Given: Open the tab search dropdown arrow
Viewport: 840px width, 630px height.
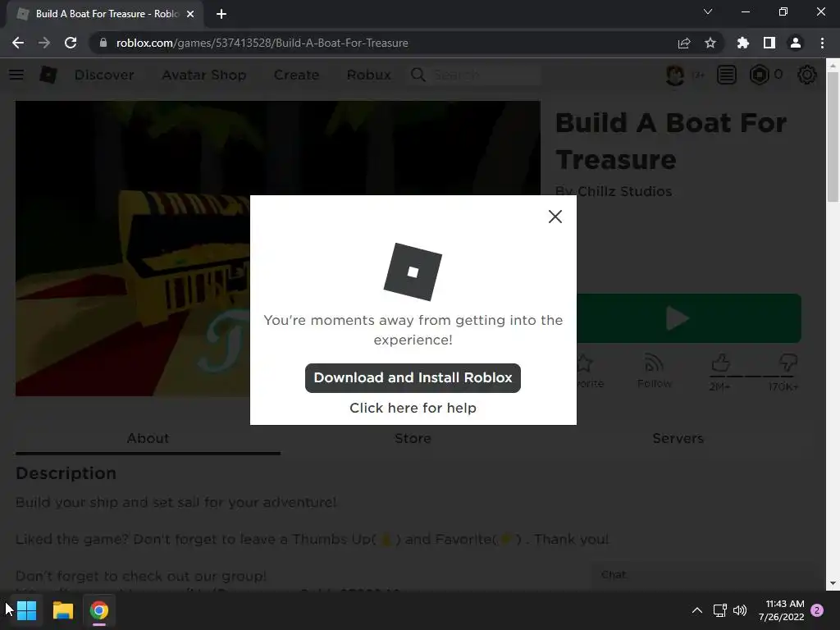Looking at the screenshot, I should pyautogui.click(x=708, y=11).
